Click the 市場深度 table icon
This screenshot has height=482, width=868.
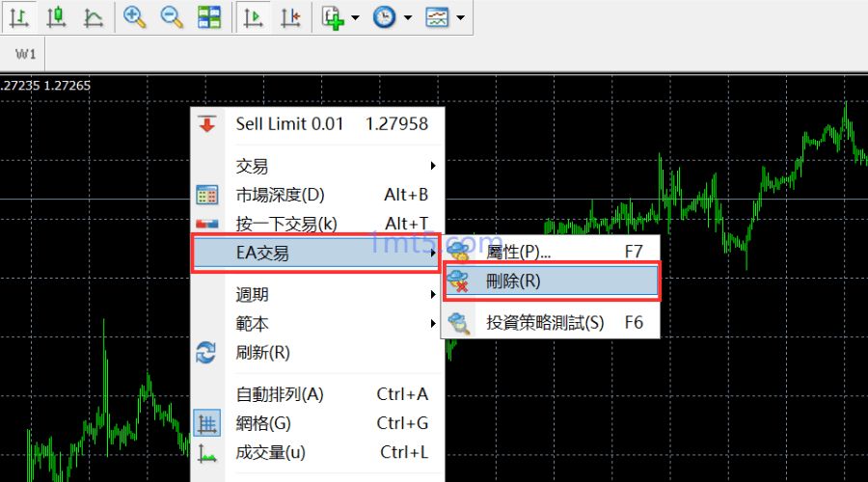[x=207, y=195]
